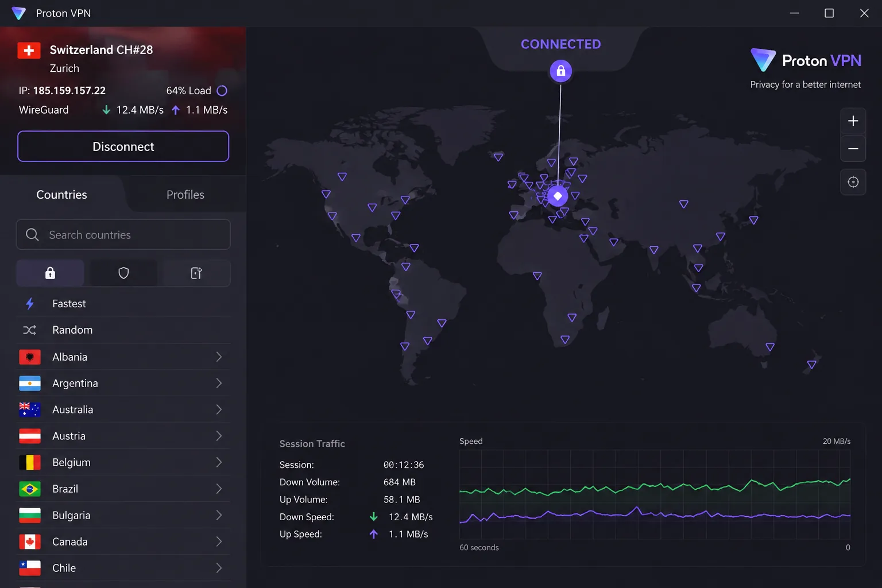Click the New Zealand server marker on map

[x=811, y=365]
